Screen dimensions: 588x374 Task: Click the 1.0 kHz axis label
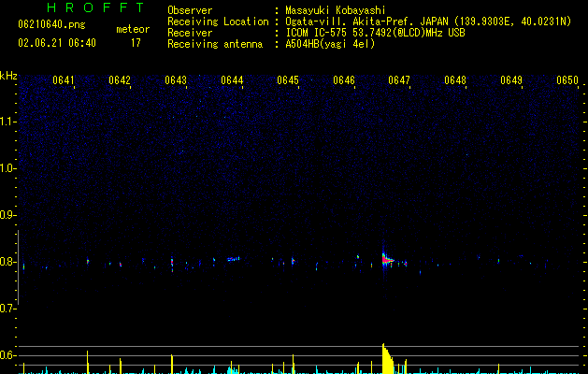8,168
